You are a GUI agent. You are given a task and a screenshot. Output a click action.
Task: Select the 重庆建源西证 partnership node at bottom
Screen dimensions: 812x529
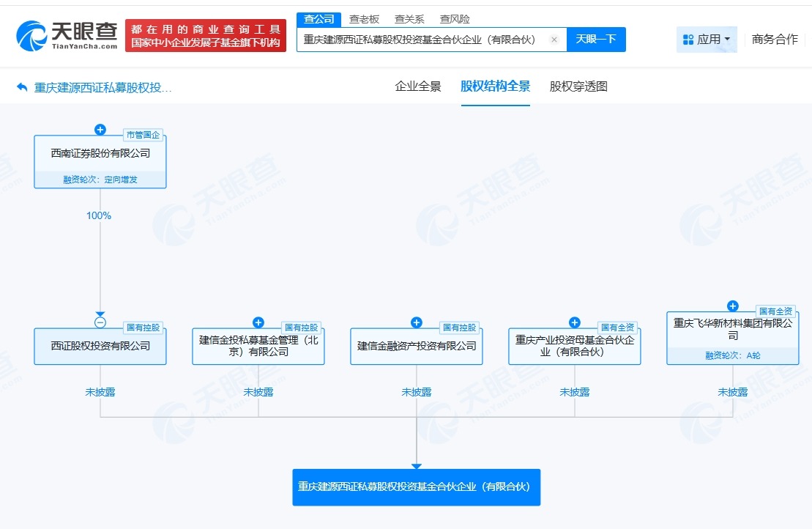(416, 487)
